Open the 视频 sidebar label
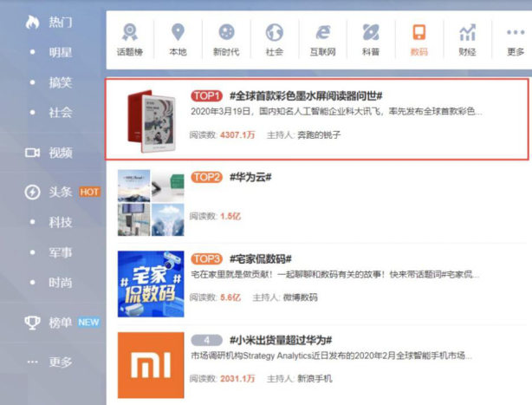 (61, 153)
